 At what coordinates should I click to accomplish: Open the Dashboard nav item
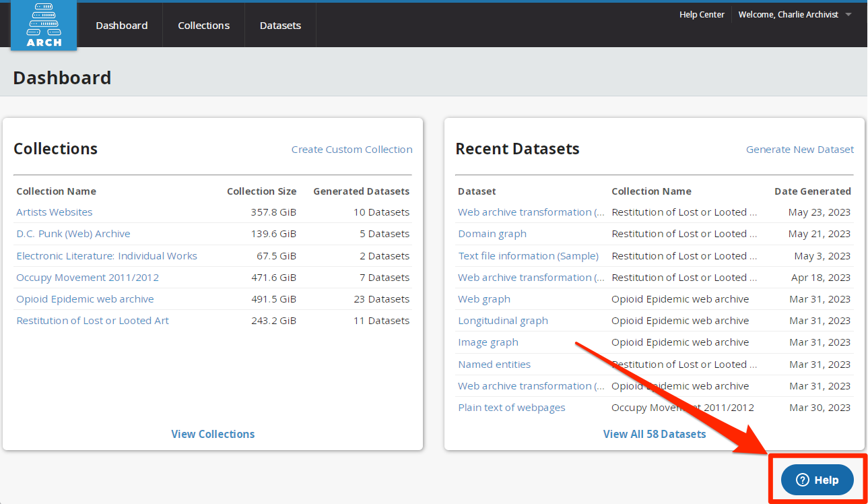tap(122, 26)
